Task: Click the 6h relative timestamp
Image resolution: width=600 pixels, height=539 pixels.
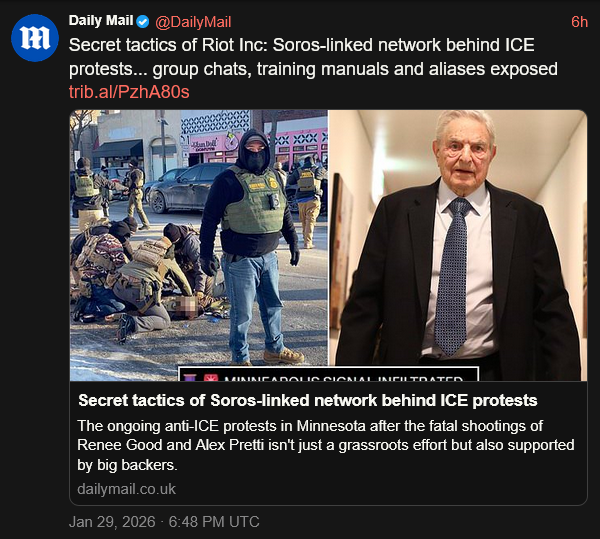Action: tap(579, 22)
